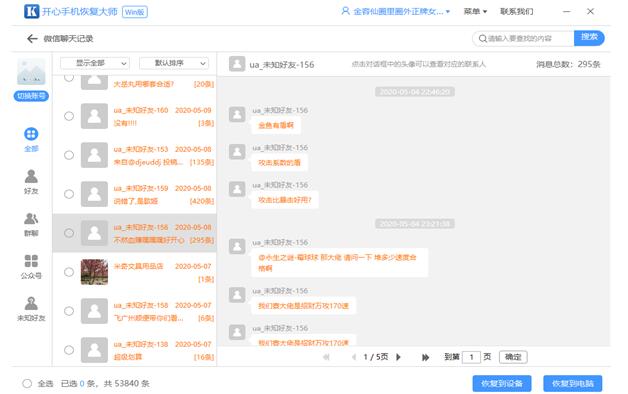Click contact avatar in chat header
Image resolution: width=628 pixels, height=394 pixels.
click(x=237, y=64)
